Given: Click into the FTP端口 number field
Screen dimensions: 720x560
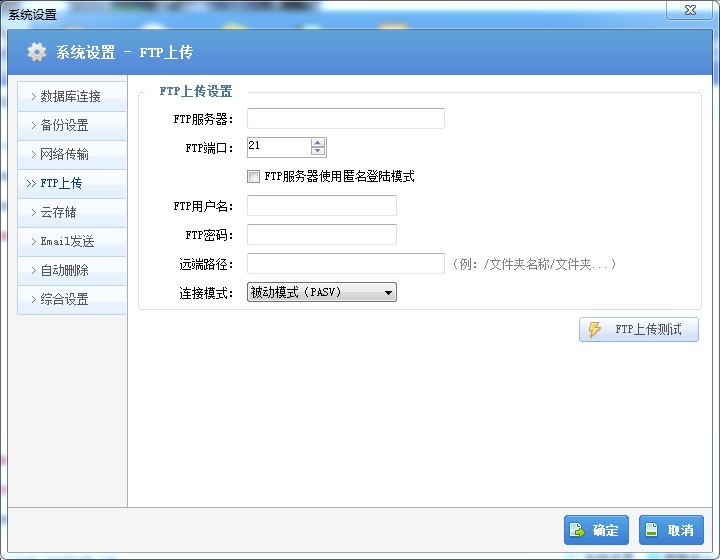Looking at the screenshot, I should [279, 147].
